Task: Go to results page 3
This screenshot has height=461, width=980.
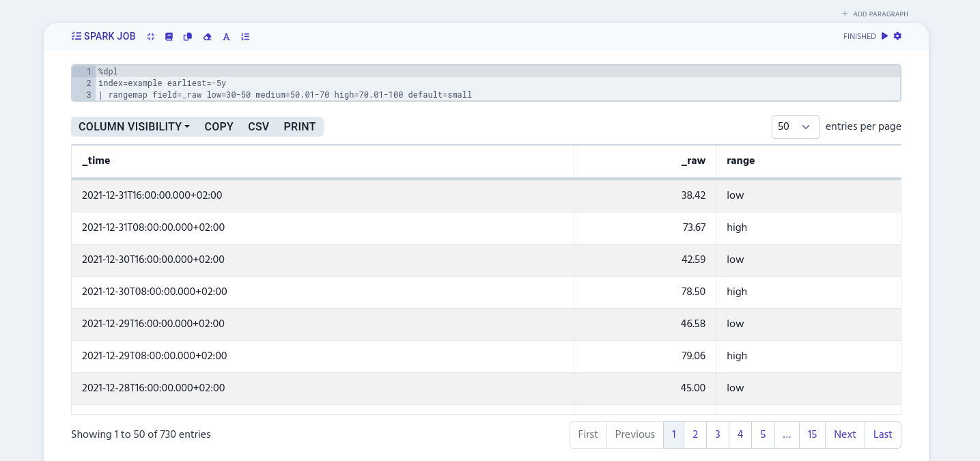Action: (x=717, y=435)
